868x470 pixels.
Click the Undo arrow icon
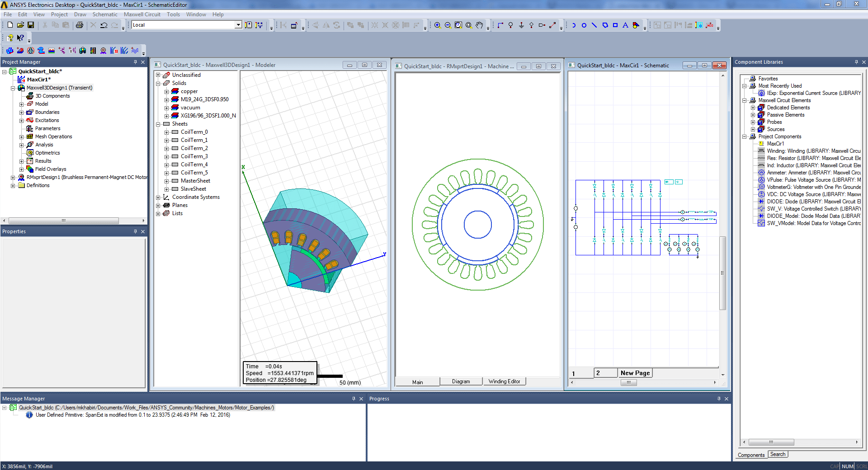pyautogui.click(x=104, y=25)
